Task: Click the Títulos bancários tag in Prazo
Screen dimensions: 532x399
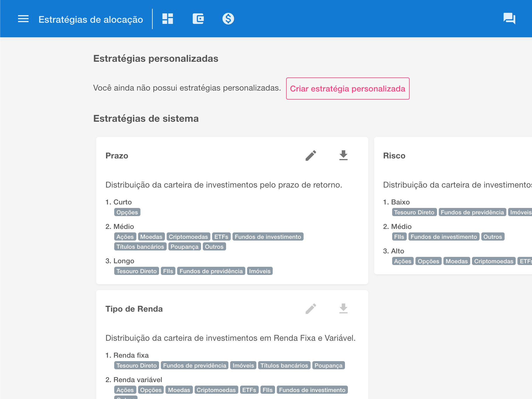Action: click(x=140, y=247)
